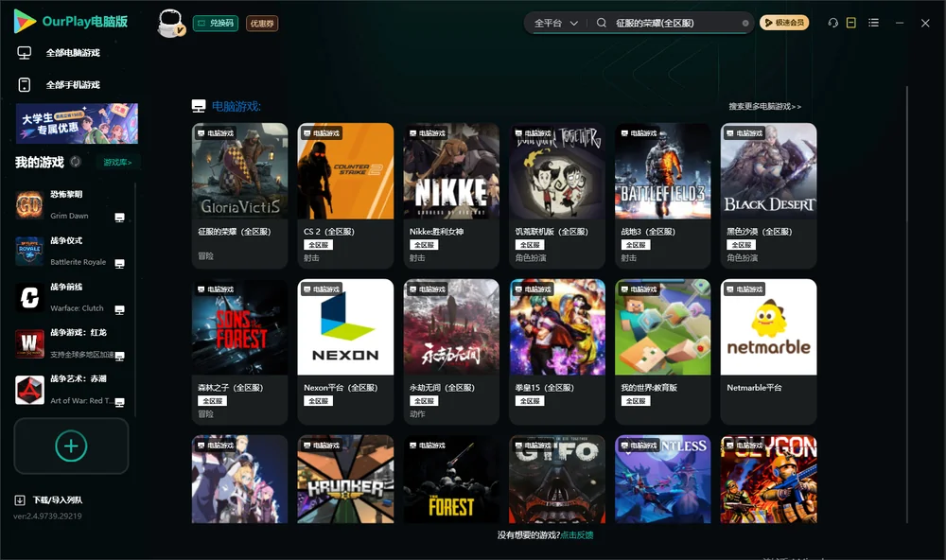Open the 兑换码 redeem code button

pos(216,23)
